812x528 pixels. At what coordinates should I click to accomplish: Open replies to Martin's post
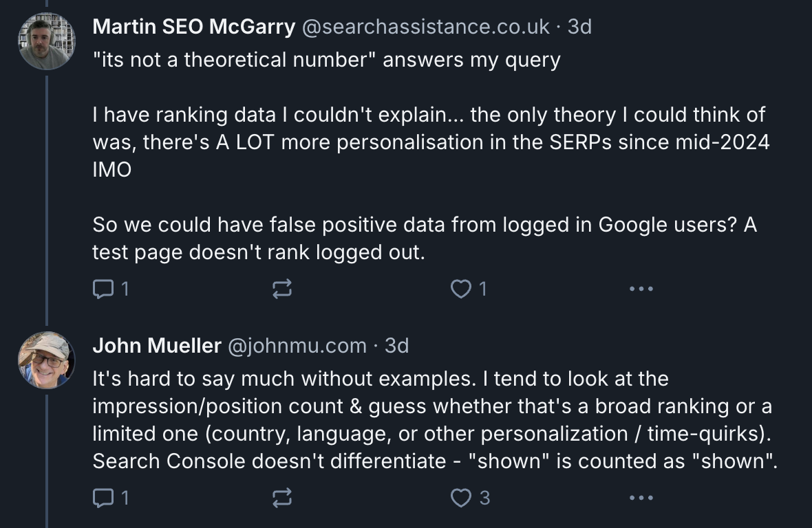click(103, 289)
